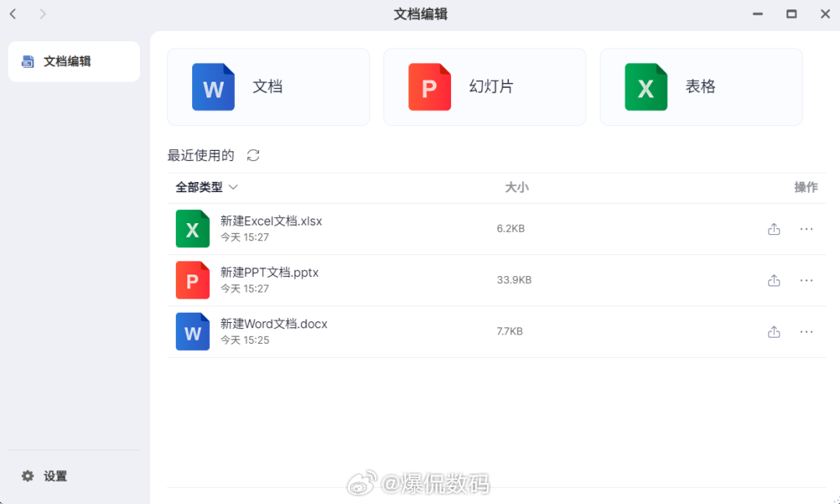Open 新建PPT文档.pptx file name
The image size is (840, 504).
pyautogui.click(x=269, y=273)
